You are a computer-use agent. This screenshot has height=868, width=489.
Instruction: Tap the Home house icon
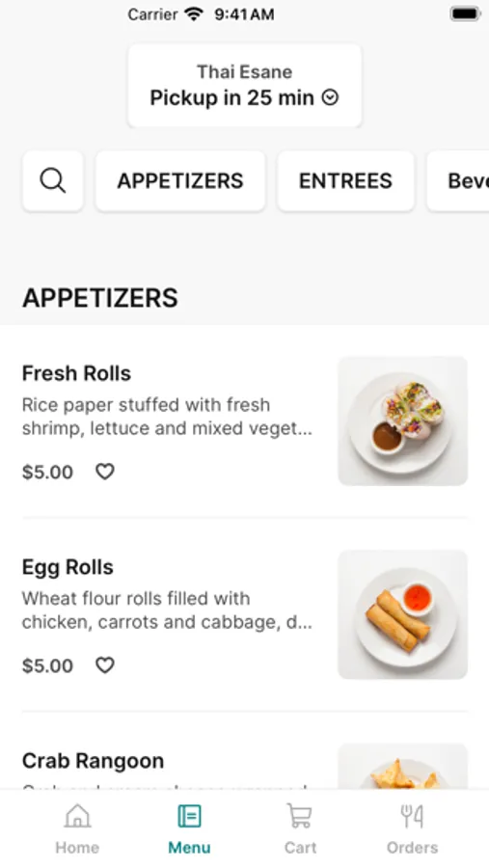tap(77, 817)
